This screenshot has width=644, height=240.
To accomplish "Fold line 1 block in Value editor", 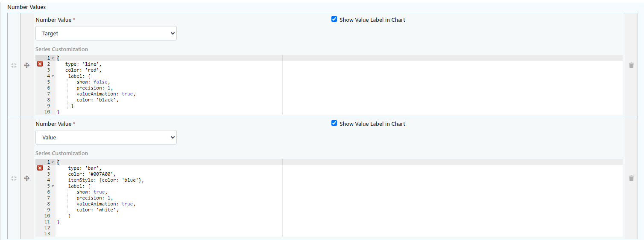I will pyautogui.click(x=53, y=162).
